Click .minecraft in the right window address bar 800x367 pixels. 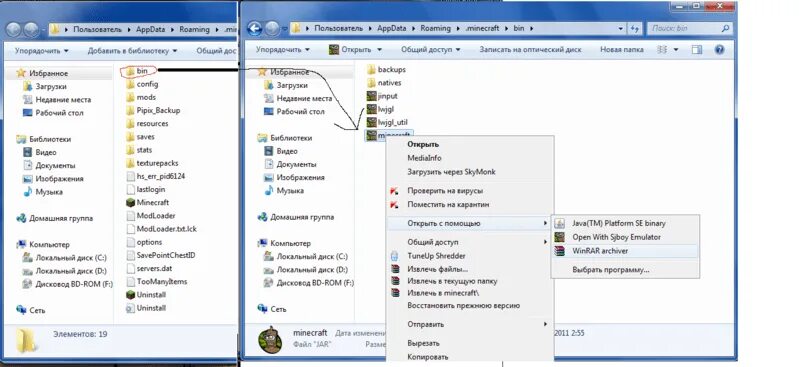tap(482, 29)
